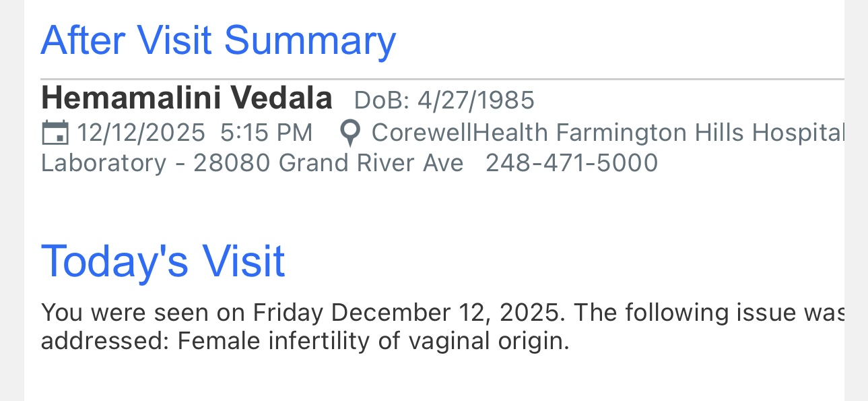Image resolution: width=868 pixels, height=401 pixels.
Task: Click the 5:15 PM appointment time
Action: 266,133
